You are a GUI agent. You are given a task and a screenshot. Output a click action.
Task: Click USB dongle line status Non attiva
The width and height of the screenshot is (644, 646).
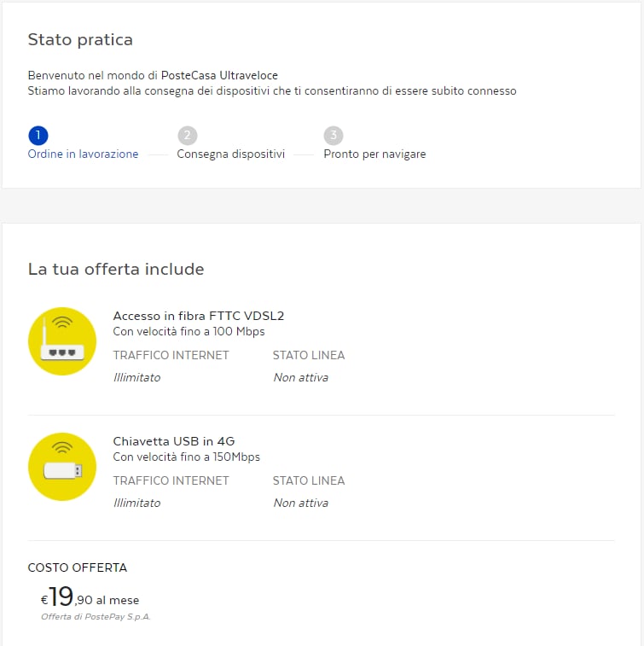[300, 503]
